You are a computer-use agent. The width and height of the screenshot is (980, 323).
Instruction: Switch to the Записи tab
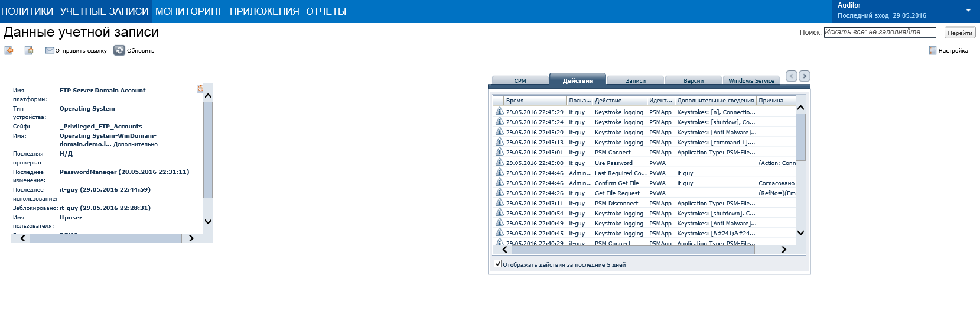pos(636,80)
